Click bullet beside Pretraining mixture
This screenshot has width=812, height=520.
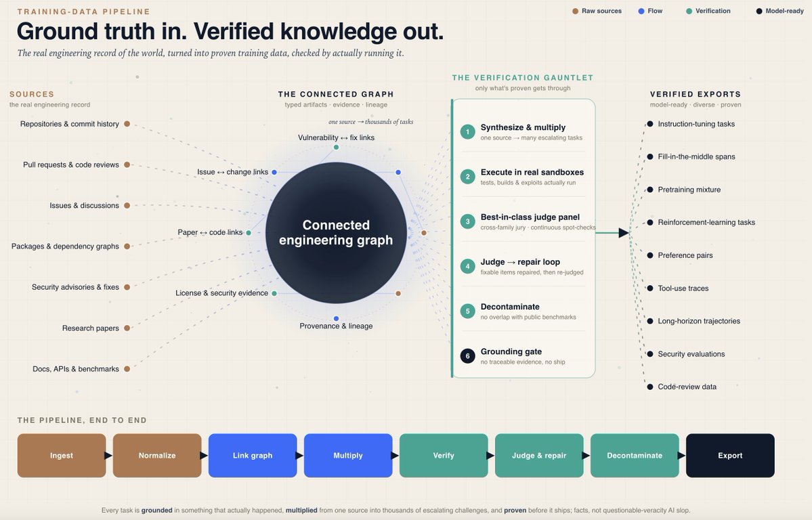pos(650,190)
